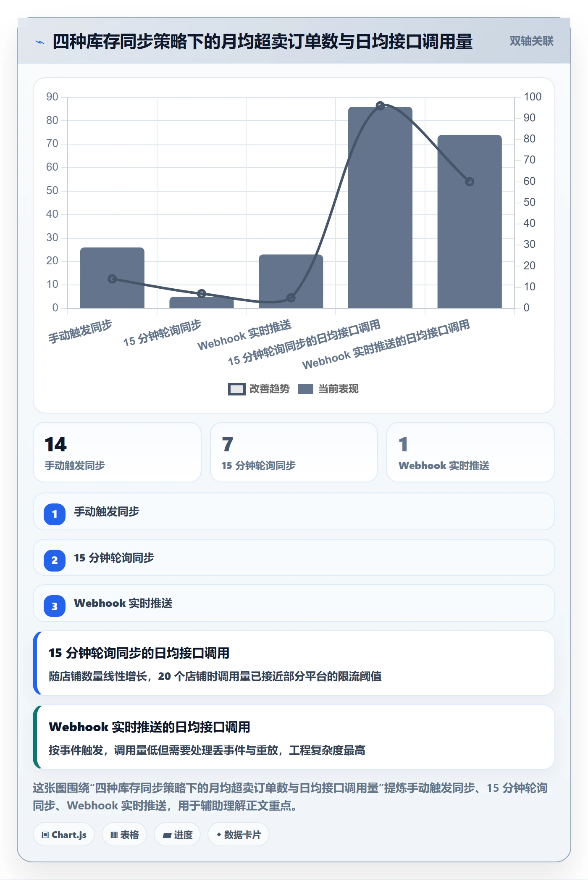This screenshot has width=588, height=880.
Task: Click the 进度 tag chip
Action: tap(177, 835)
